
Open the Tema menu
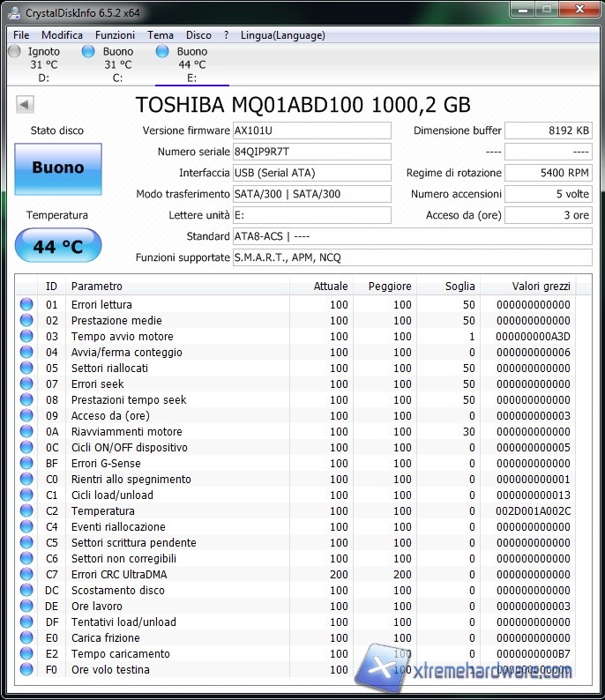[x=161, y=35]
